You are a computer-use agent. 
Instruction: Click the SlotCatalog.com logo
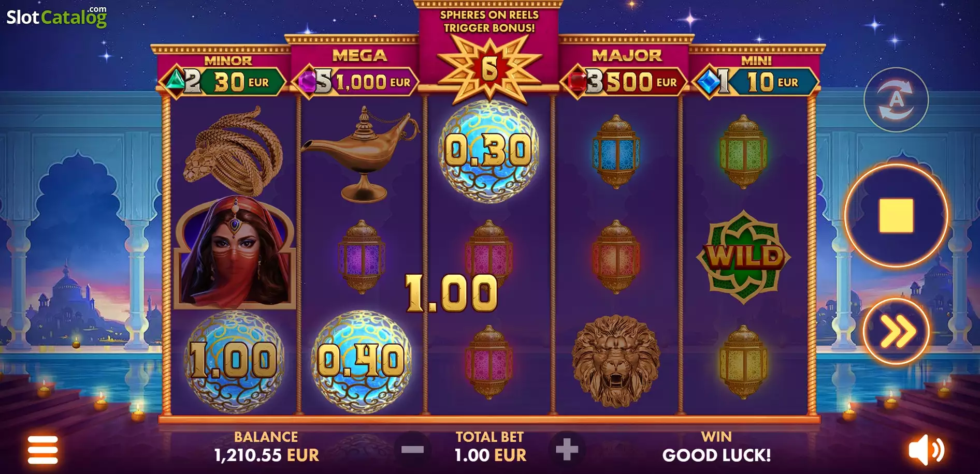click(x=56, y=17)
